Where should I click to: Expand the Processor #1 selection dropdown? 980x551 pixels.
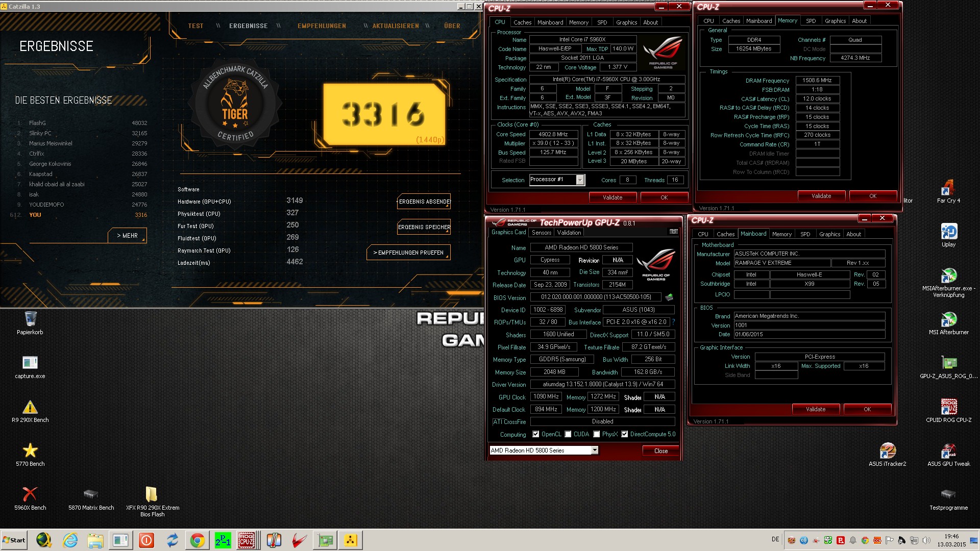point(580,180)
